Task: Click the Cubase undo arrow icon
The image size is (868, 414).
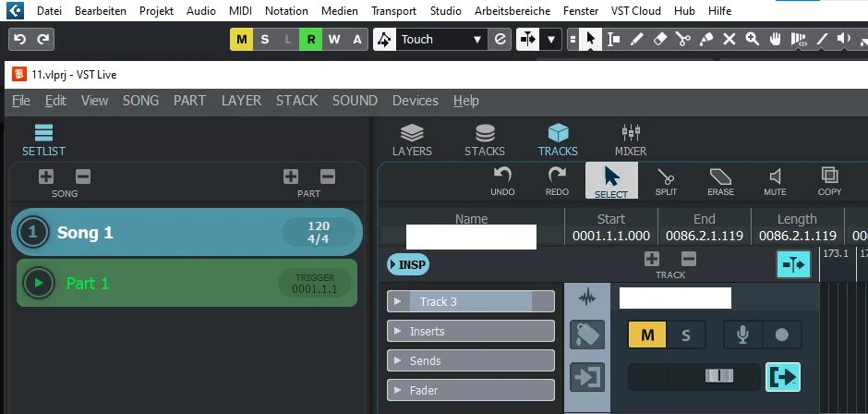Action: coord(20,40)
